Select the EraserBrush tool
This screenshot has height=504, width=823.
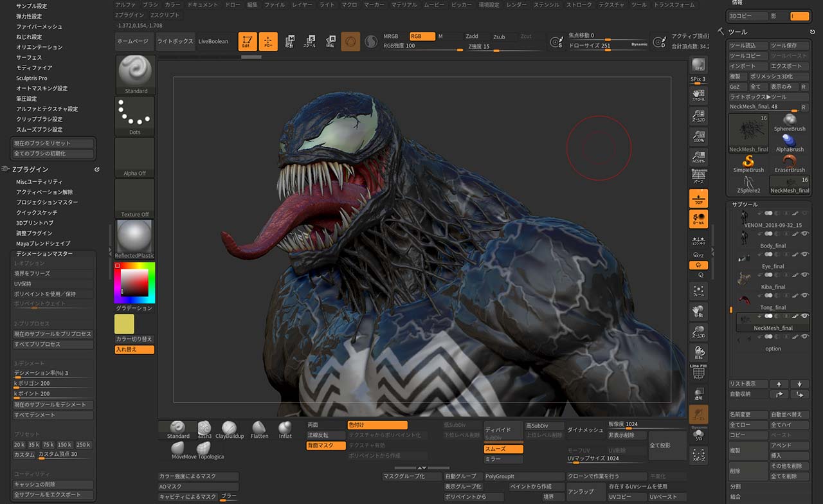[790, 164]
